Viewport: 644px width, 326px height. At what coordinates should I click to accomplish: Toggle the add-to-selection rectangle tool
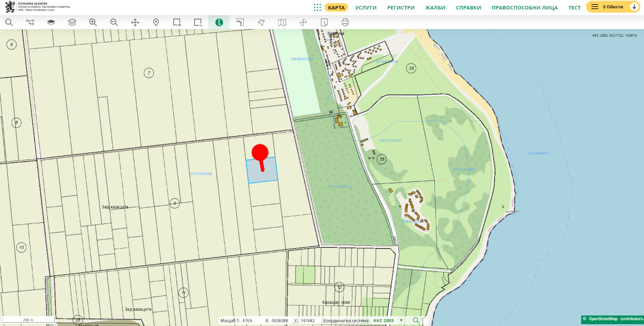(177, 22)
